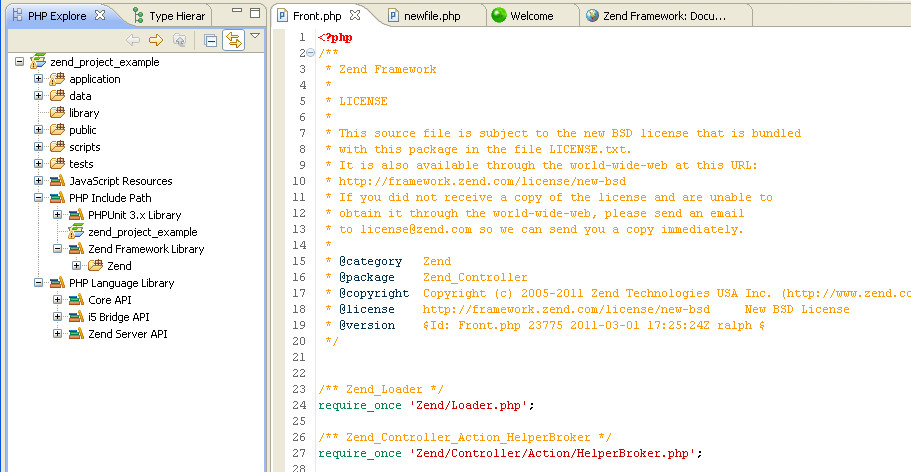Viewport: 911px width, 472px height.
Task: Expand the scripts folder
Action: (38, 146)
